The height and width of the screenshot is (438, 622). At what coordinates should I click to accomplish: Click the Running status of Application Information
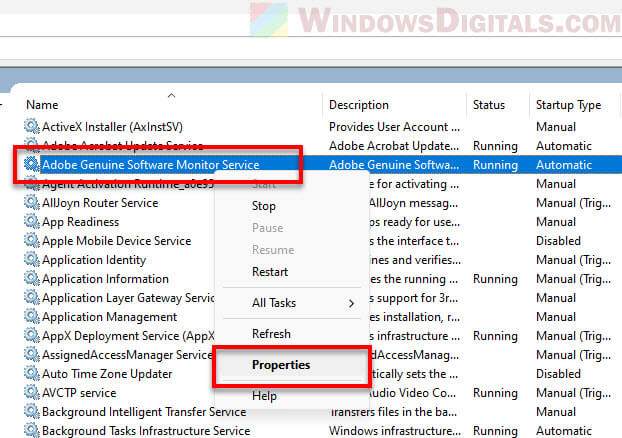click(x=495, y=279)
